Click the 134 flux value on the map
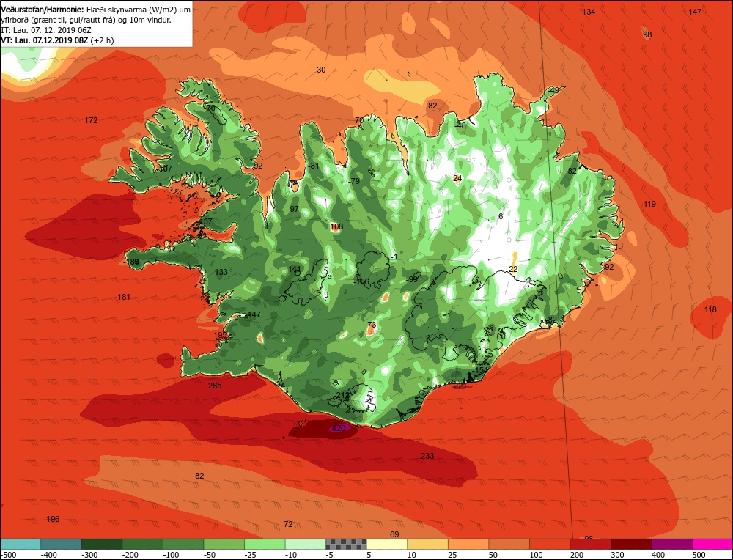This screenshot has width=733, height=560. [x=589, y=12]
